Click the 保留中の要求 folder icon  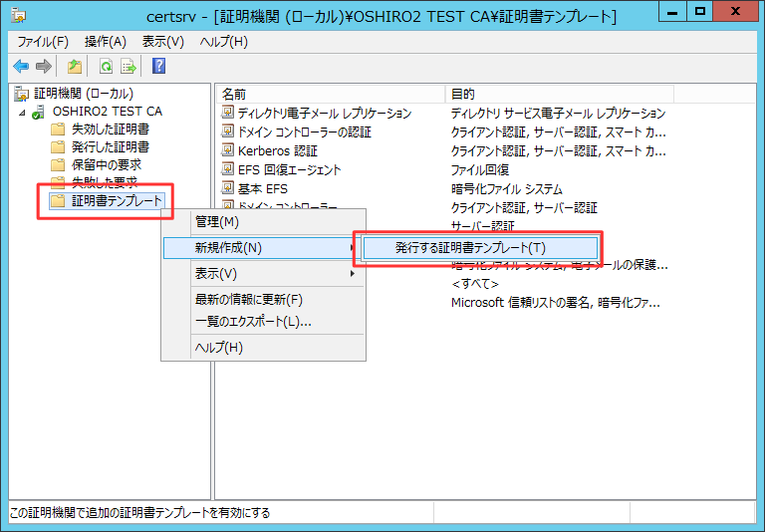coord(58,165)
